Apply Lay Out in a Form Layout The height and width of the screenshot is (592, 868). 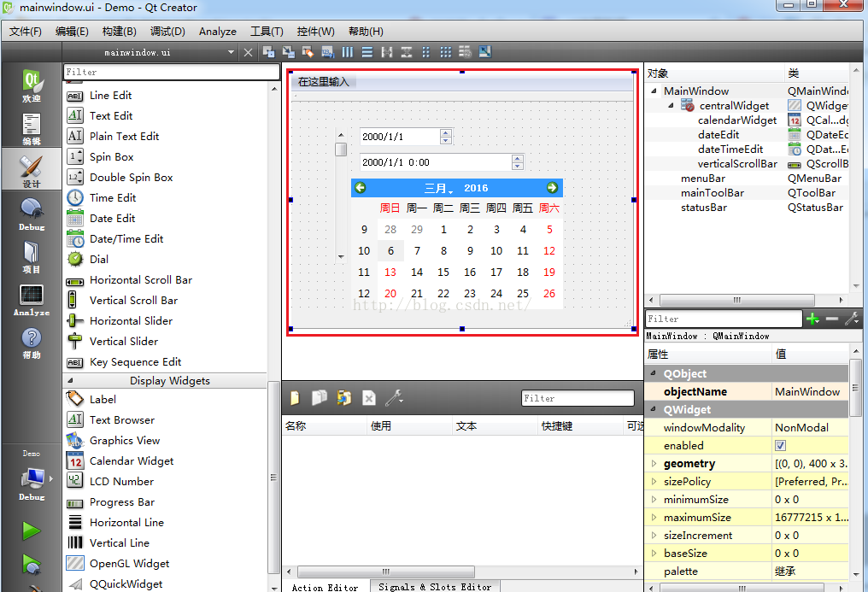pyautogui.click(x=425, y=52)
